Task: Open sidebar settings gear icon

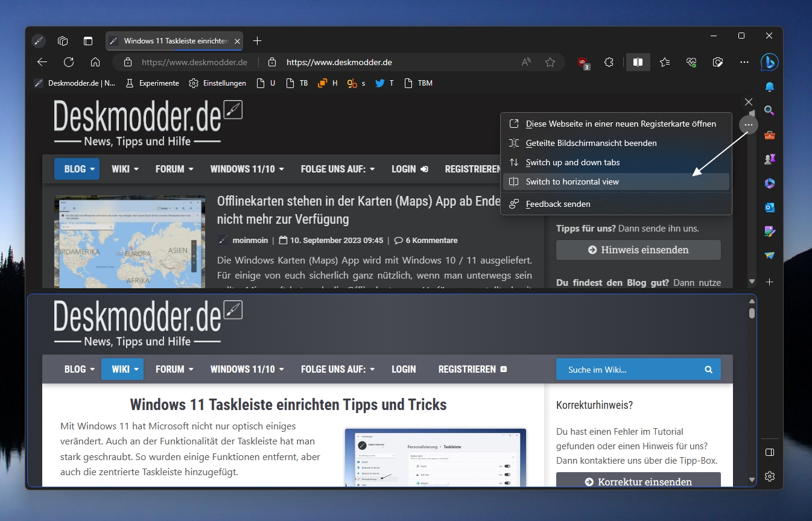Action: [769, 476]
